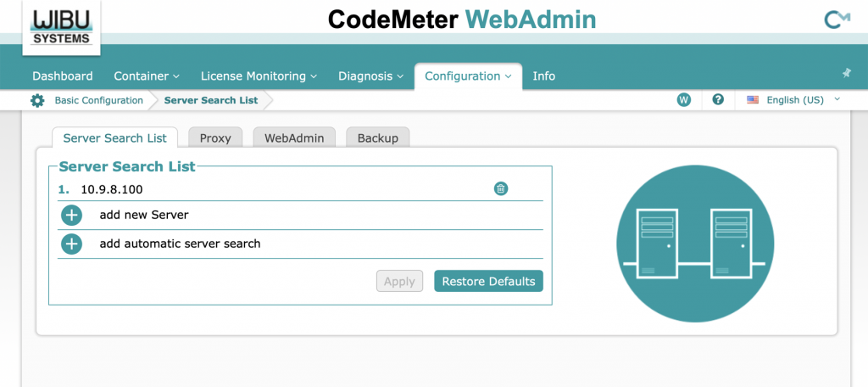Select the Server Search List tab
Image resolution: width=868 pixels, height=387 pixels.
(114, 138)
